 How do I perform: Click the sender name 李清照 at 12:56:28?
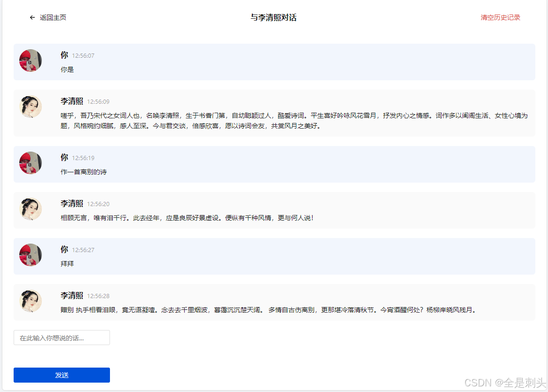[x=71, y=295]
